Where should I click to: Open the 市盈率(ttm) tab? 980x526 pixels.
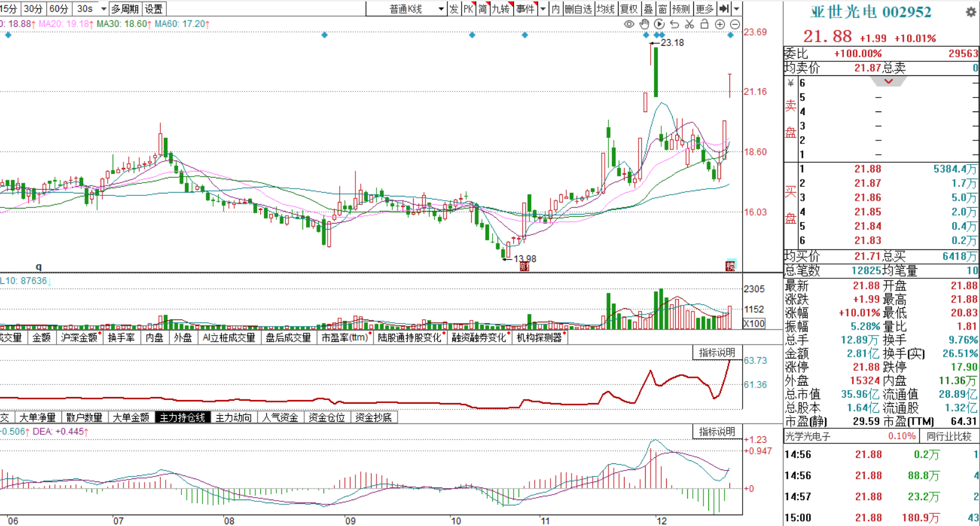point(345,337)
